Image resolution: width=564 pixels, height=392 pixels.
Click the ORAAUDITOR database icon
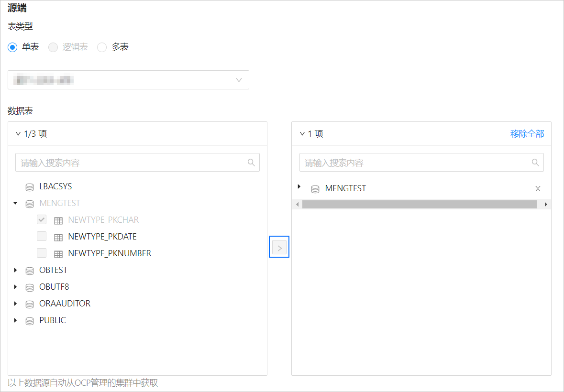[30, 305]
